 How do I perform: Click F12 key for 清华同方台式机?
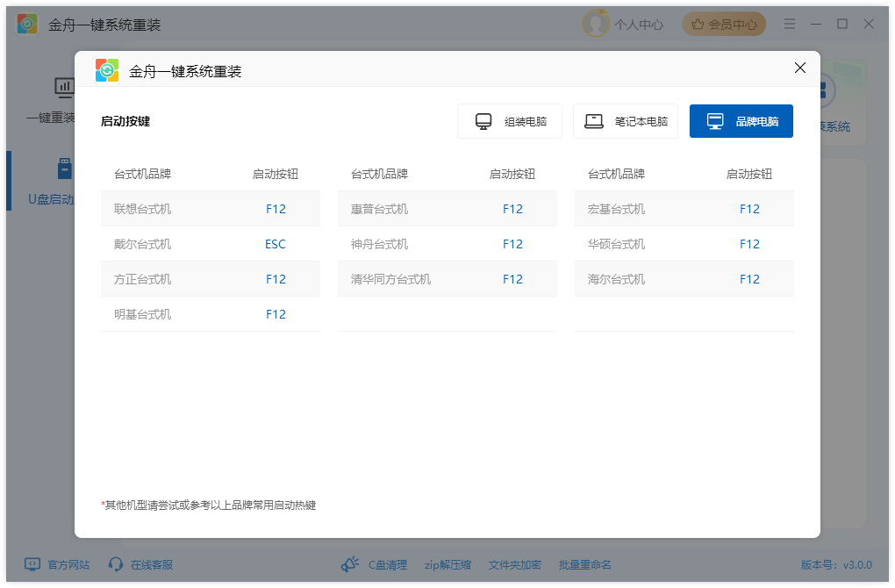coord(512,279)
